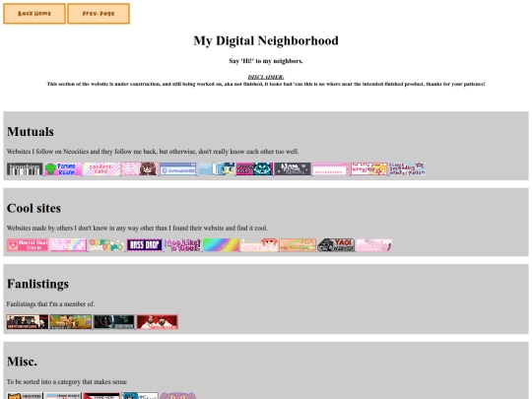
Task: Click the plain rainbow gradient badge
Action: click(222, 245)
